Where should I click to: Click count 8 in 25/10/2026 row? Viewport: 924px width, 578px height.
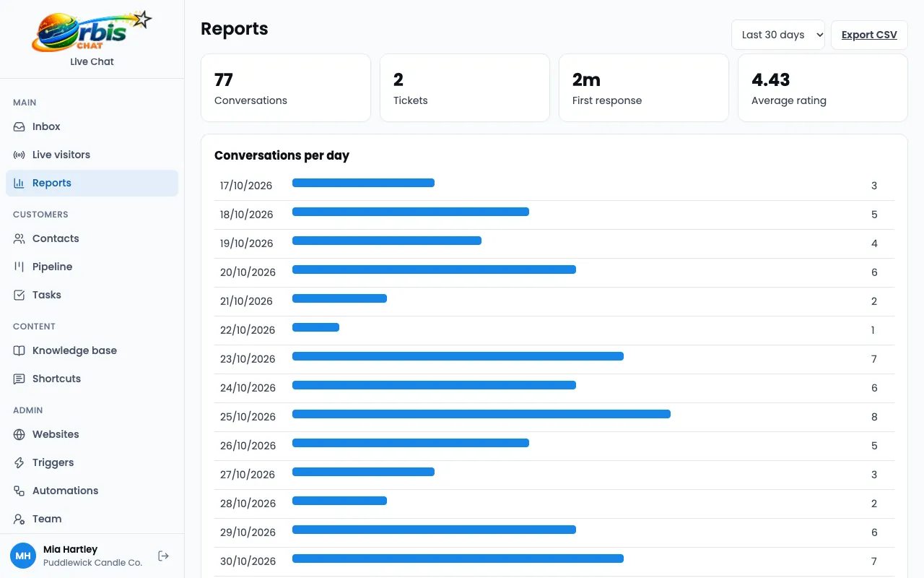click(x=874, y=417)
